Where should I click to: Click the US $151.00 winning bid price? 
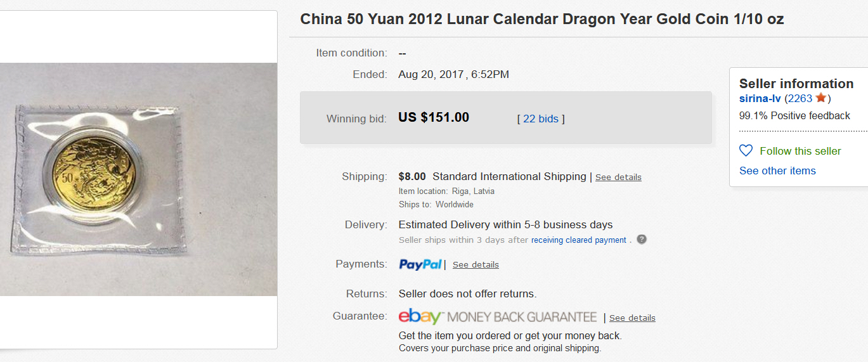tap(434, 117)
